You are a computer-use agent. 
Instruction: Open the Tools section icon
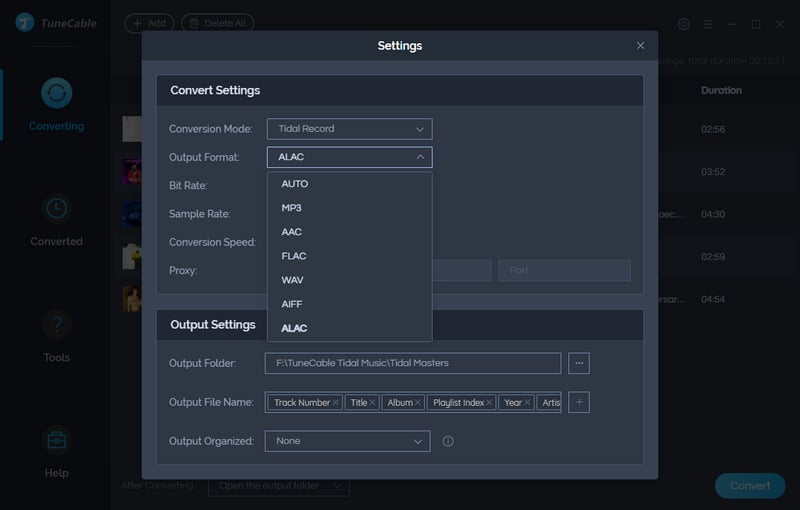point(56,324)
